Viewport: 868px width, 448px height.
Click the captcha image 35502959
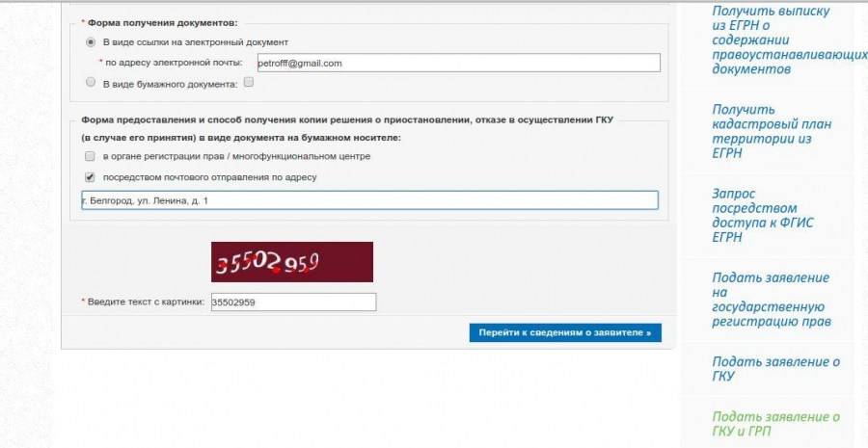tap(291, 262)
